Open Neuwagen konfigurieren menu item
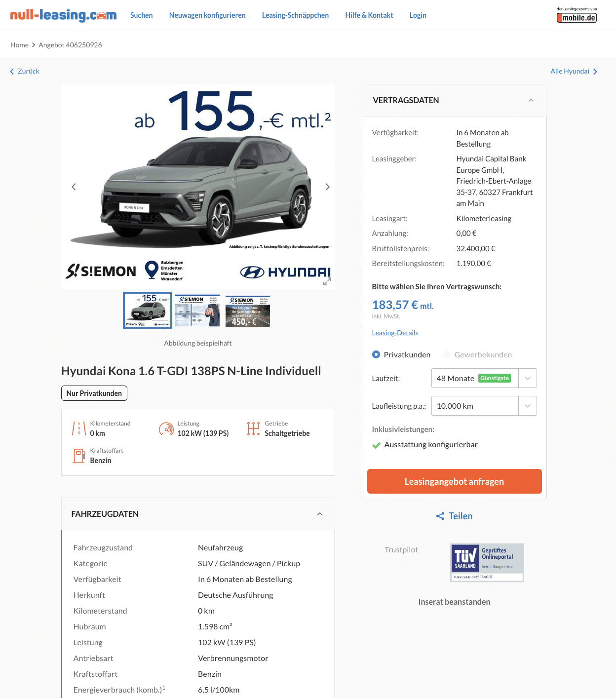The width and height of the screenshot is (616, 698). tap(207, 15)
